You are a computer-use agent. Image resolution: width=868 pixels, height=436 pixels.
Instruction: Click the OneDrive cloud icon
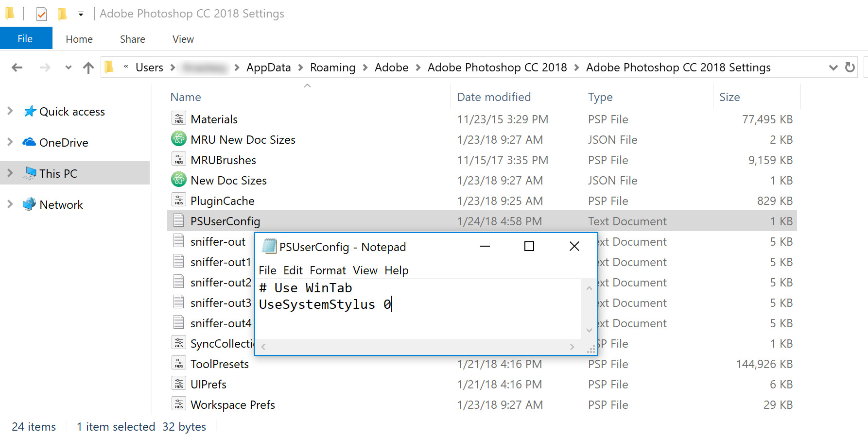[29, 142]
